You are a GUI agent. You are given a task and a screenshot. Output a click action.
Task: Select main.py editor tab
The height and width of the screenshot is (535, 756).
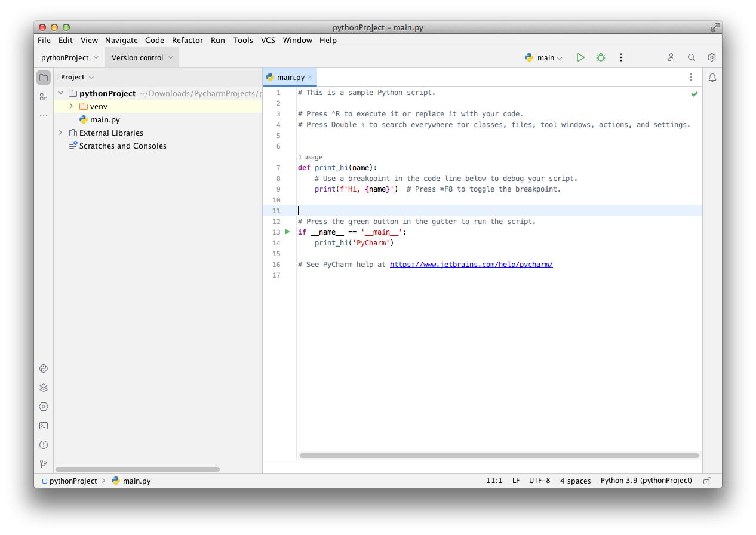(x=291, y=77)
